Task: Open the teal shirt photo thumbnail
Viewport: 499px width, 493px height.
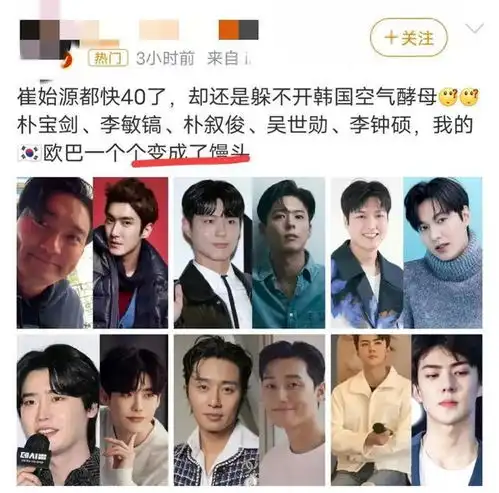Action: point(288,253)
